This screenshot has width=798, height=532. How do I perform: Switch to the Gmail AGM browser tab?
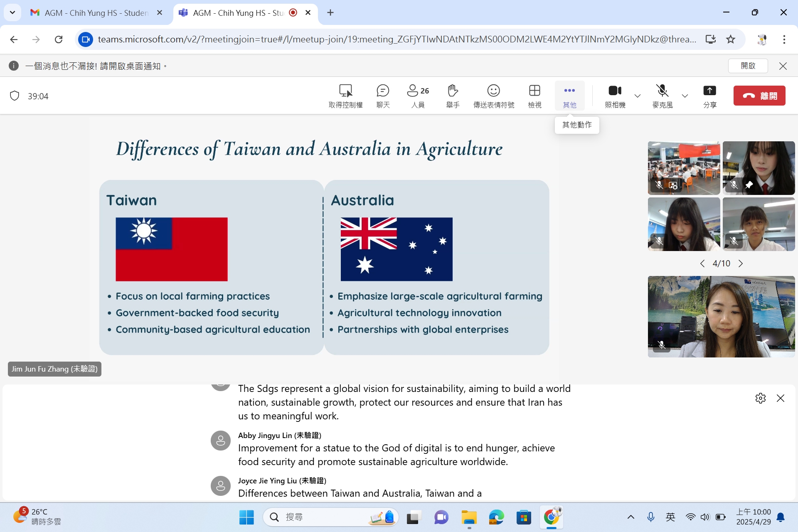(96, 13)
